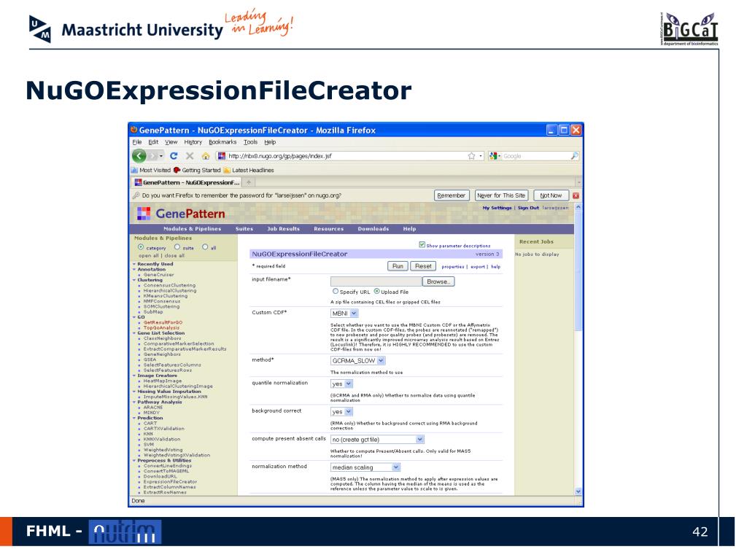Toggle Show parameter descriptions checkbox
This screenshot has width=747, height=560.
coord(422,245)
